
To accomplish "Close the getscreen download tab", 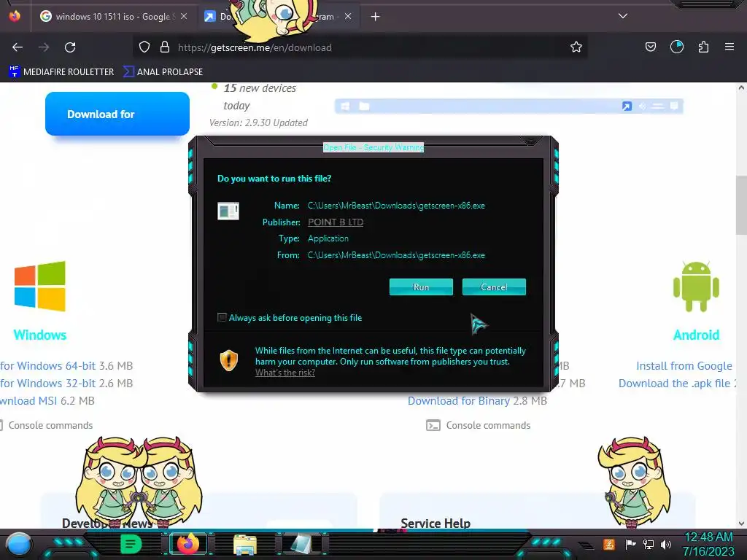I will pyautogui.click(x=348, y=16).
